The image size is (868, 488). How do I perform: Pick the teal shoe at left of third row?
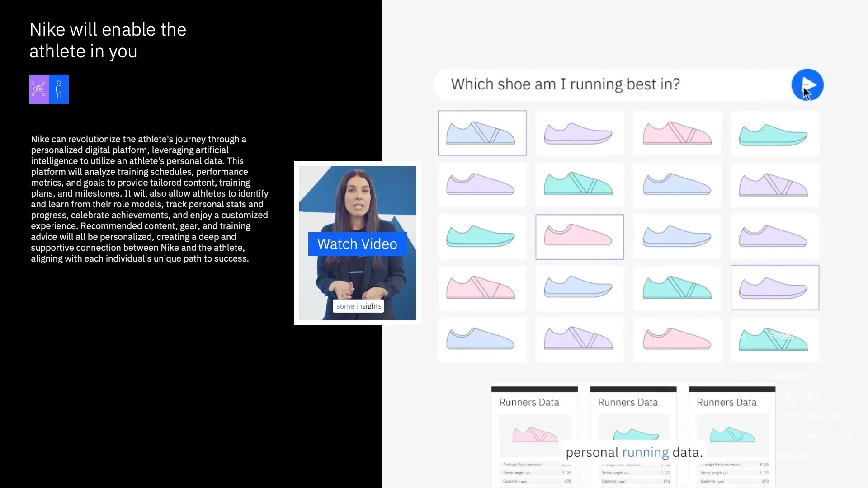pos(482,237)
